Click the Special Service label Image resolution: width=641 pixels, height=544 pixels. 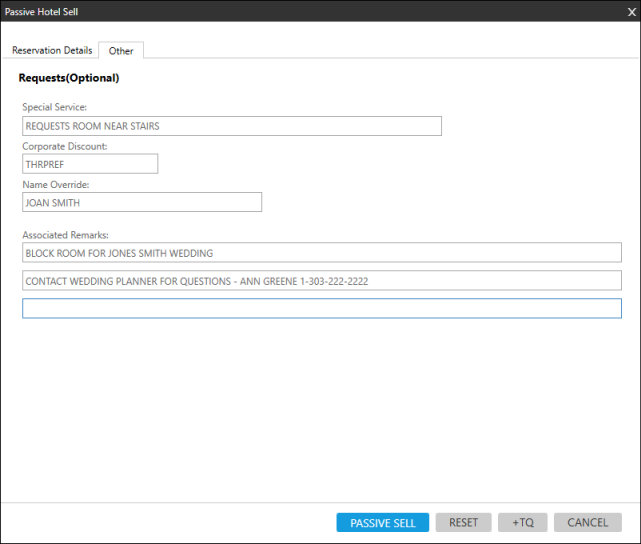pyautogui.click(x=55, y=107)
